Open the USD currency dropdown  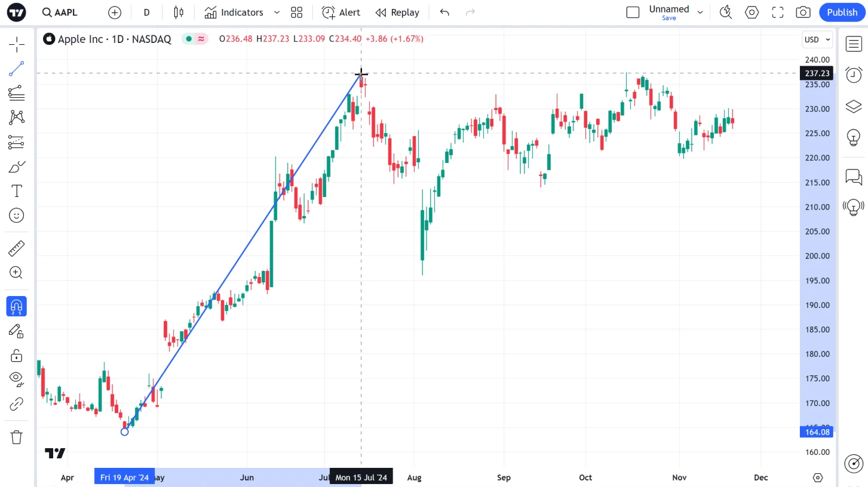click(x=817, y=40)
